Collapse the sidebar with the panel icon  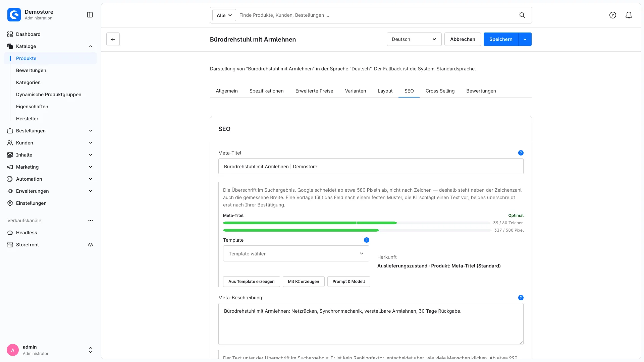pos(90,15)
